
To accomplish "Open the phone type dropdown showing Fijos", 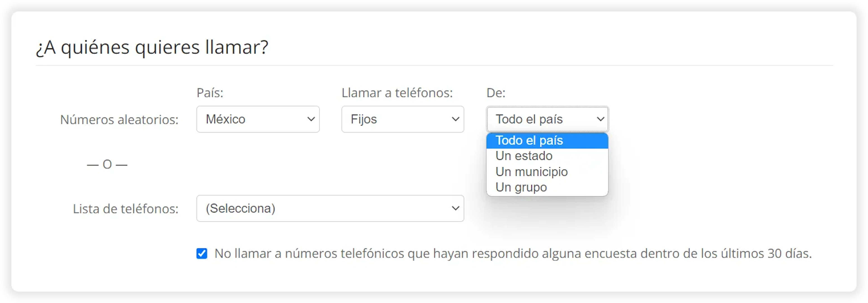I will coord(402,119).
